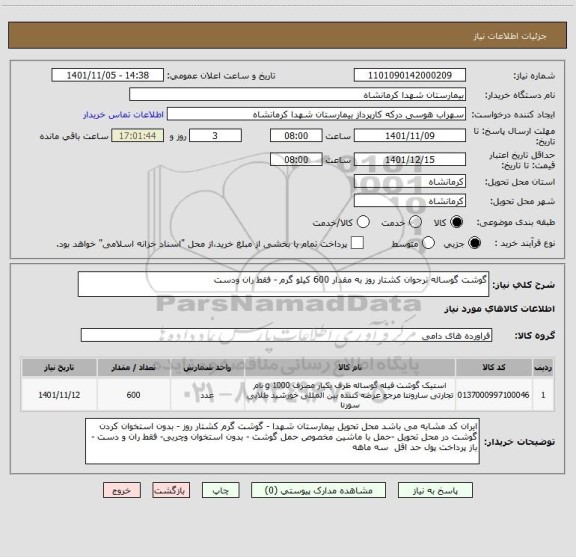The height and width of the screenshot is (557, 576).
Task: Click the جزئیات اطلاعات نیاز header title
Action: pyautogui.click(x=510, y=36)
